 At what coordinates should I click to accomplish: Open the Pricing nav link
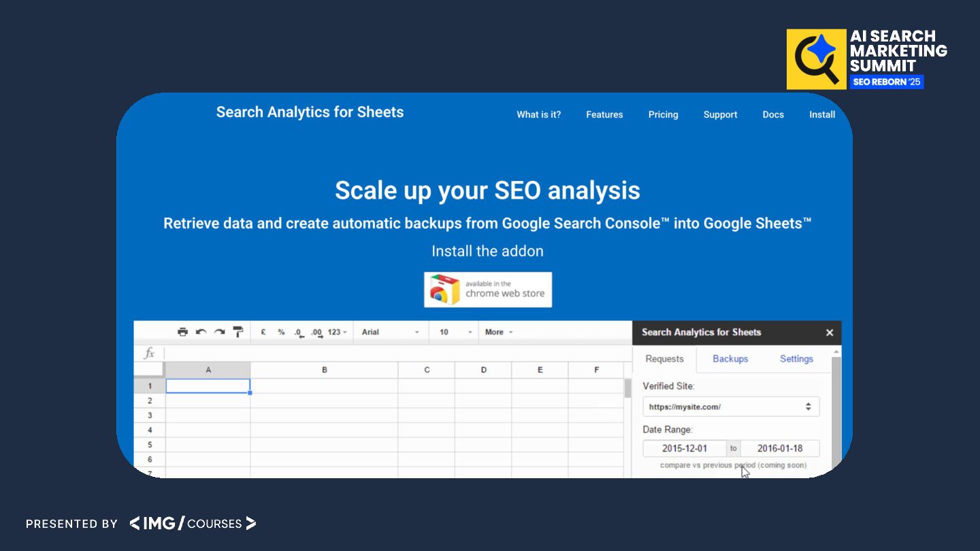click(664, 114)
